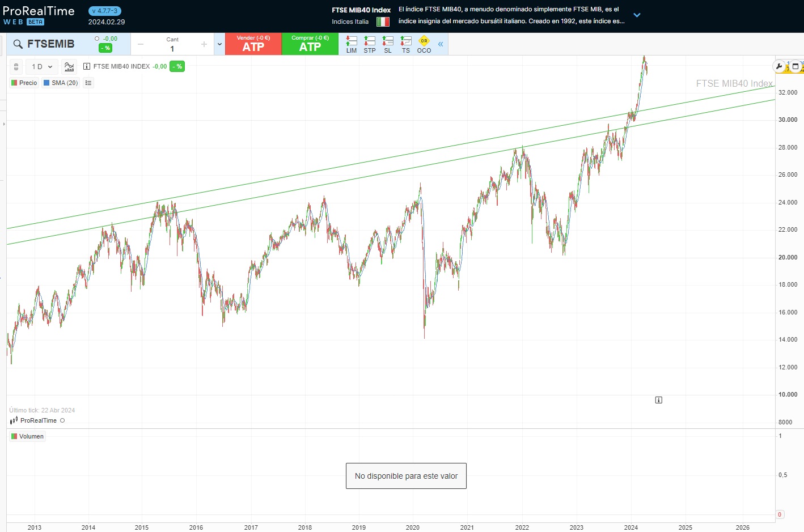Click the FTSE MIB40 INDEX info icon
Image resolution: width=804 pixels, height=532 pixels.
(x=86, y=66)
